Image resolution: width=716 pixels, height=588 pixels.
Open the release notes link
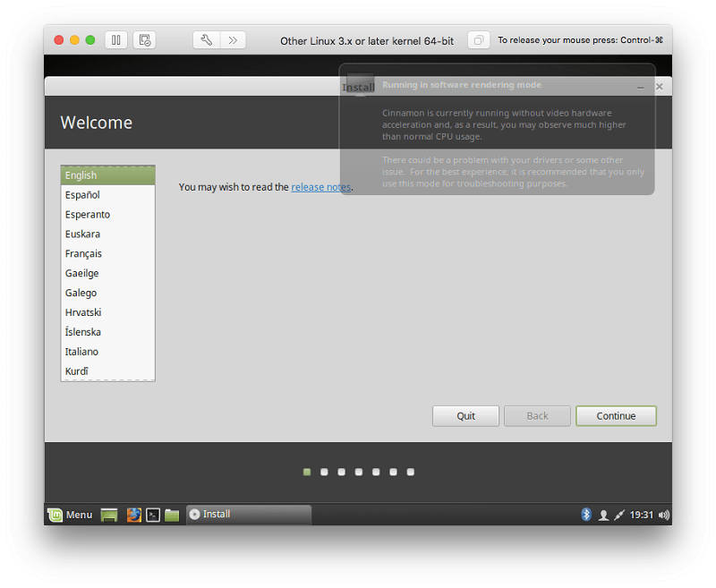(x=320, y=187)
